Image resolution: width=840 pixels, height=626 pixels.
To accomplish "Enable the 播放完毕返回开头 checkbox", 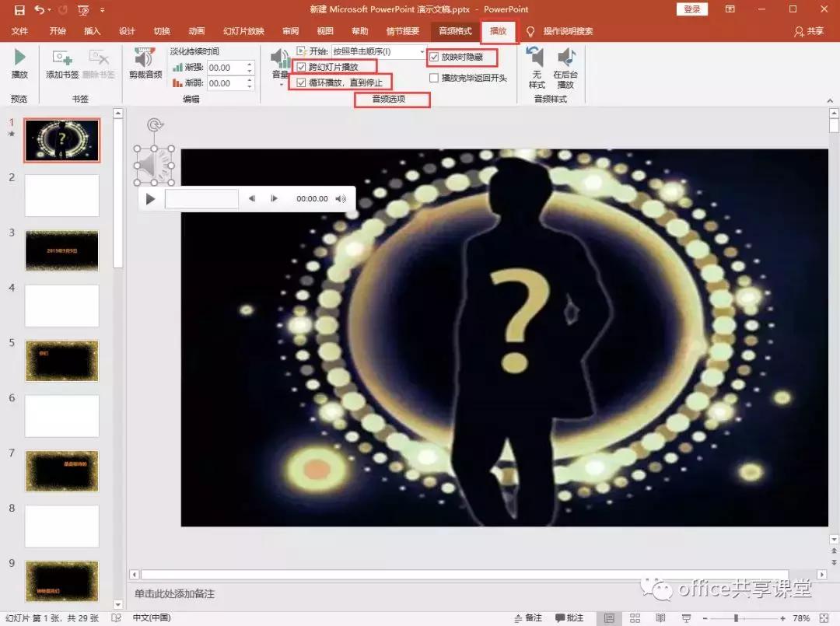I will [x=434, y=78].
